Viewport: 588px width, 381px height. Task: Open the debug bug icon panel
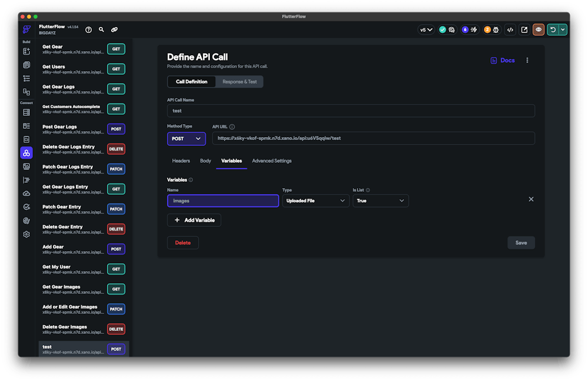(495, 29)
